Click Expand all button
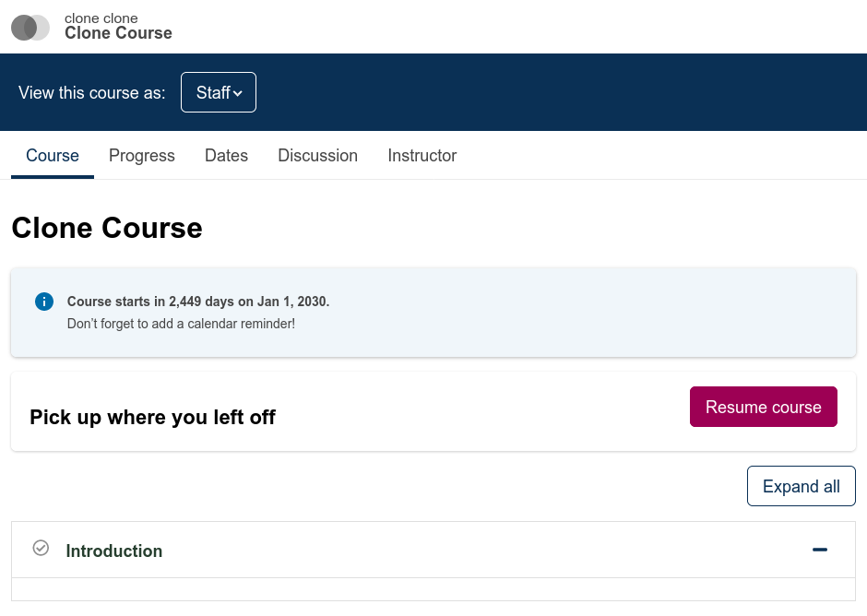The width and height of the screenshot is (867, 616). [x=802, y=486]
